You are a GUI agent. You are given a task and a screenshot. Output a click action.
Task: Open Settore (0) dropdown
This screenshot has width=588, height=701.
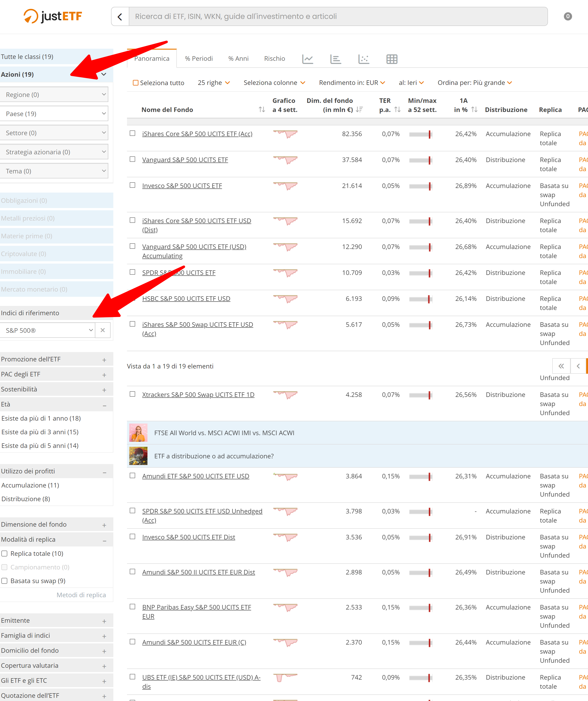click(54, 132)
